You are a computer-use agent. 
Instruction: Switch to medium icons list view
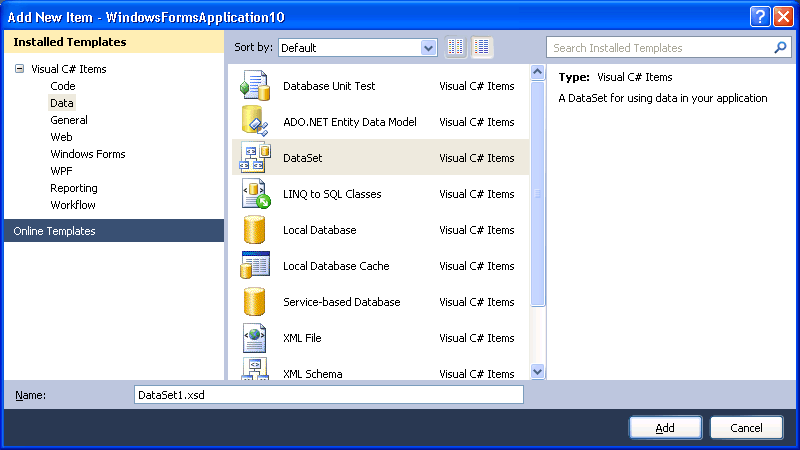click(482, 47)
